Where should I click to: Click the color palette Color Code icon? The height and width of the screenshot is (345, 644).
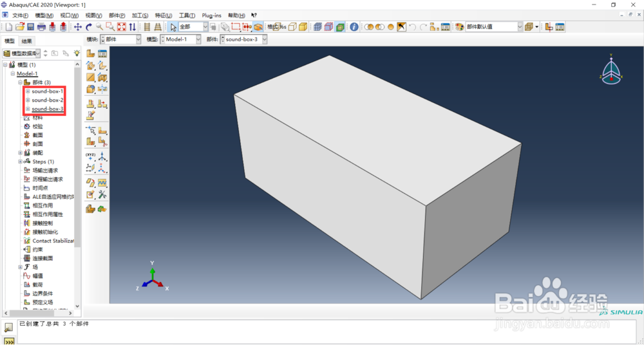[x=460, y=27]
